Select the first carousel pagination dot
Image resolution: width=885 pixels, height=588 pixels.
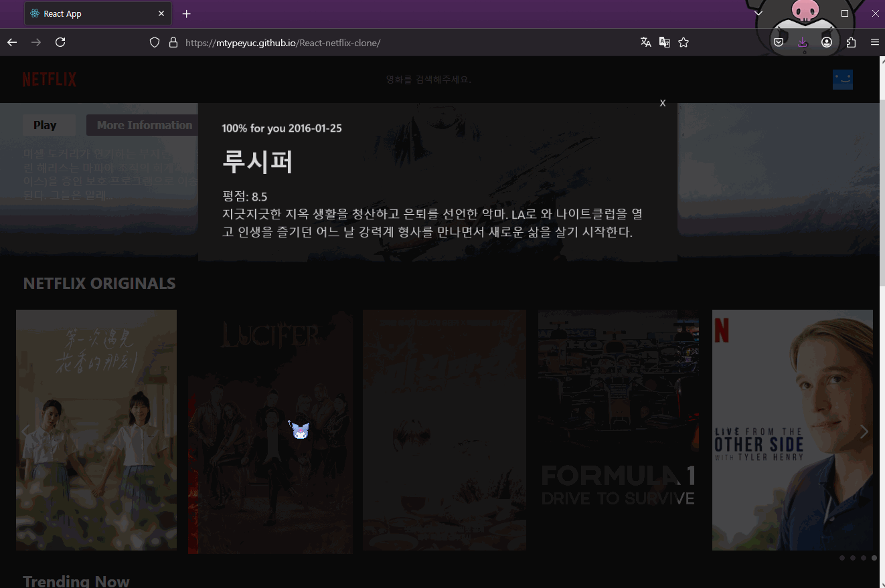[842, 558]
